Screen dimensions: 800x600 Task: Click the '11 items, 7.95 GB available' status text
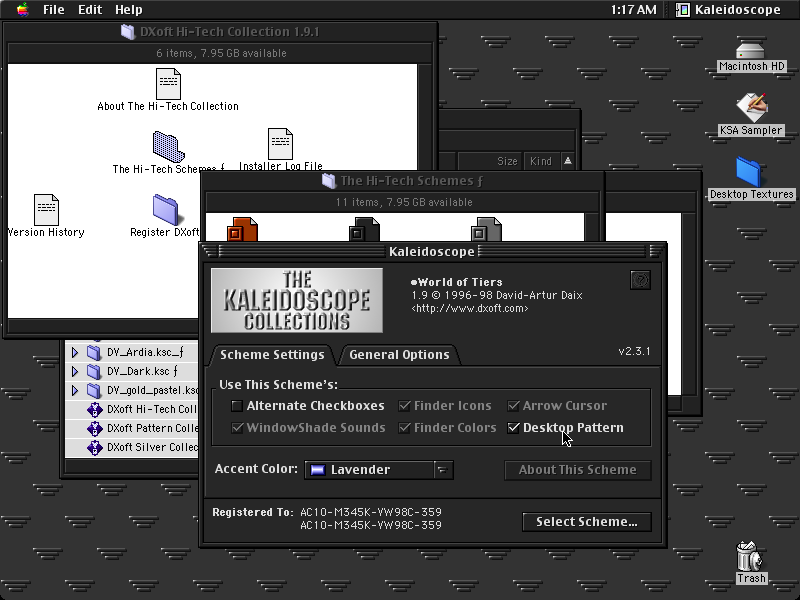click(404, 202)
